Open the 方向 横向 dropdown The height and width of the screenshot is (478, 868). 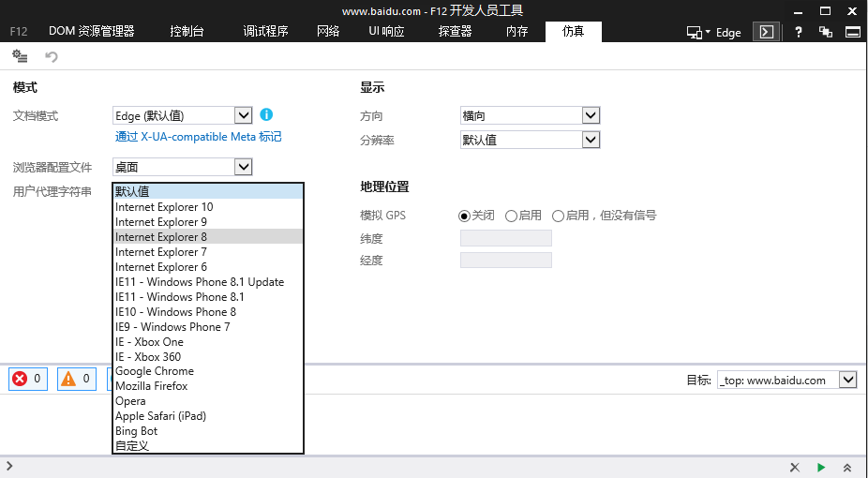click(x=530, y=115)
